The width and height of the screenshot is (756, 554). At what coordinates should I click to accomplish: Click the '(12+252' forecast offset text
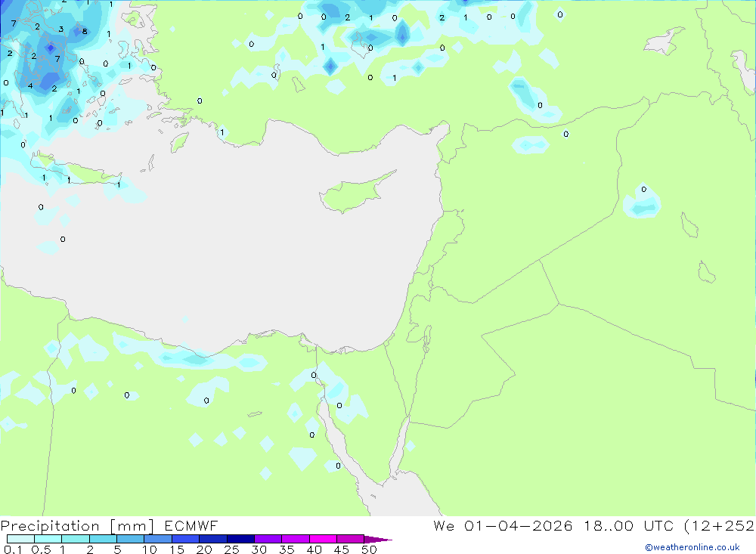(x=720, y=525)
